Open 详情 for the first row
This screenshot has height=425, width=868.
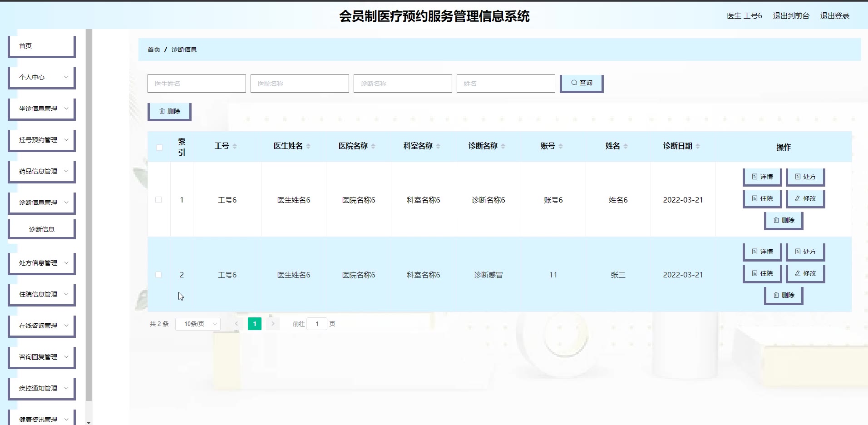[x=762, y=177]
